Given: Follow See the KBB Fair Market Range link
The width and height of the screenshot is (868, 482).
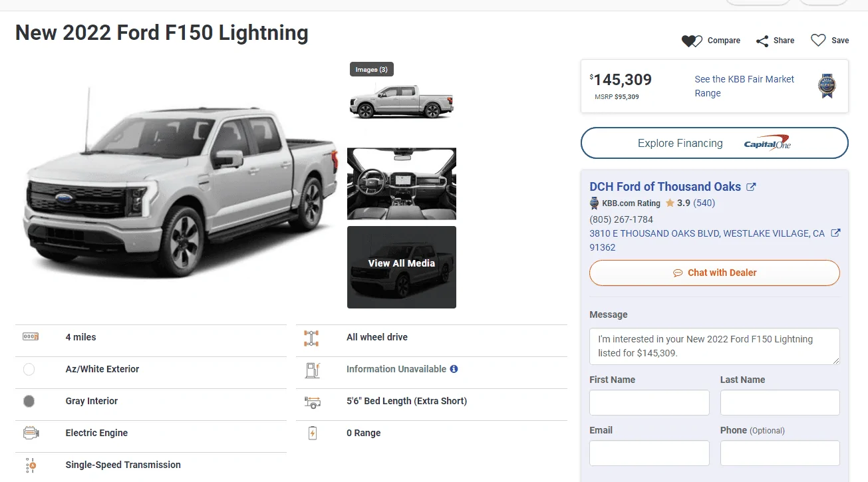Looking at the screenshot, I should [x=744, y=86].
